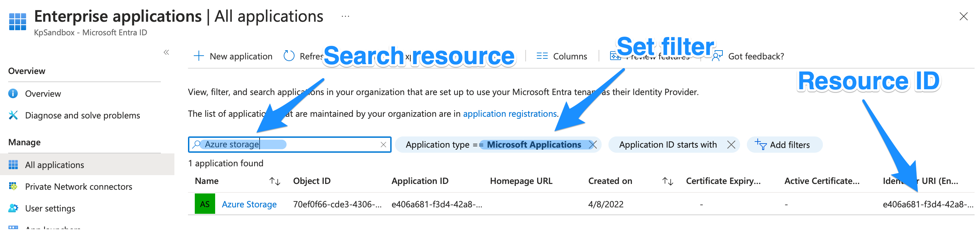Clear the search box text

[383, 145]
